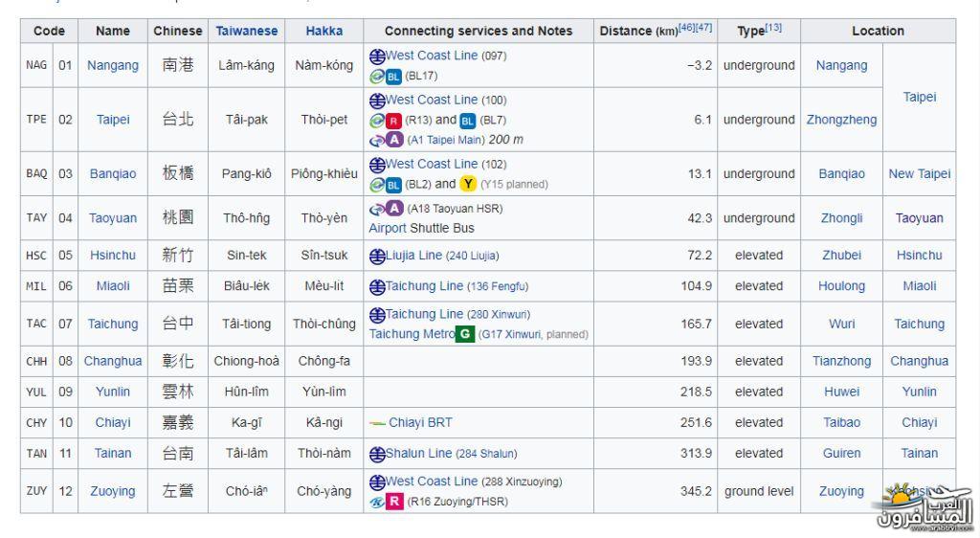Click the blue BL17 line badge
Image resolution: width=980 pixels, height=538 pixels.
[393, 77]
